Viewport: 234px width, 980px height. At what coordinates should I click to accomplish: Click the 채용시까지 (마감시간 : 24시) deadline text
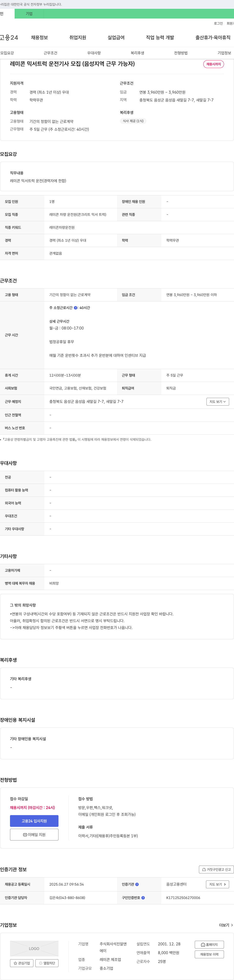pyautogui.click(x=32, y=807)
